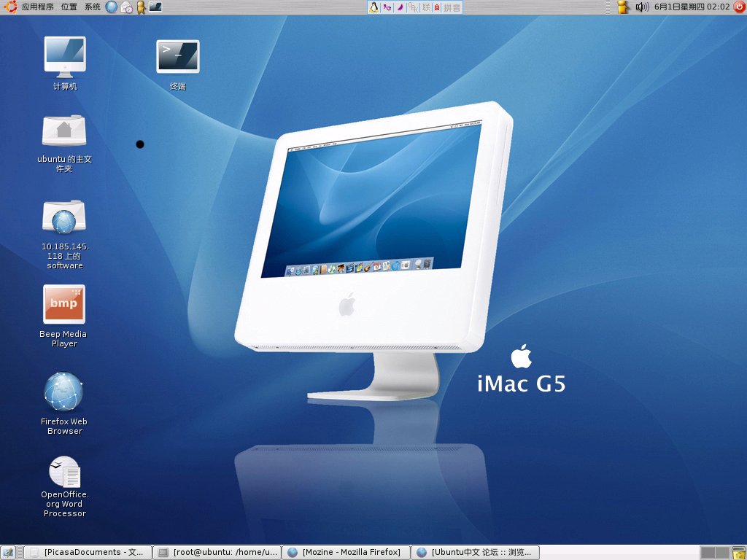This screenshot has height=560, width=747.
Task: Open the 系统 system menu
Action: 93,7
